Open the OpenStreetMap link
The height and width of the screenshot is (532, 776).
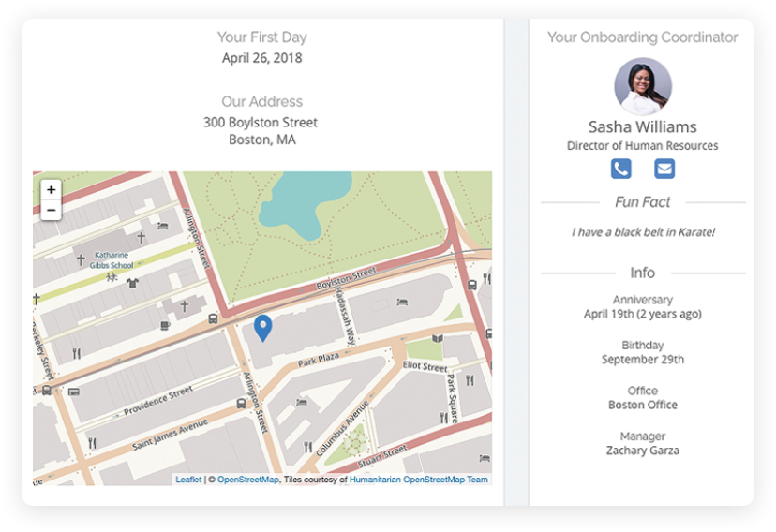(x=248, y=480)
